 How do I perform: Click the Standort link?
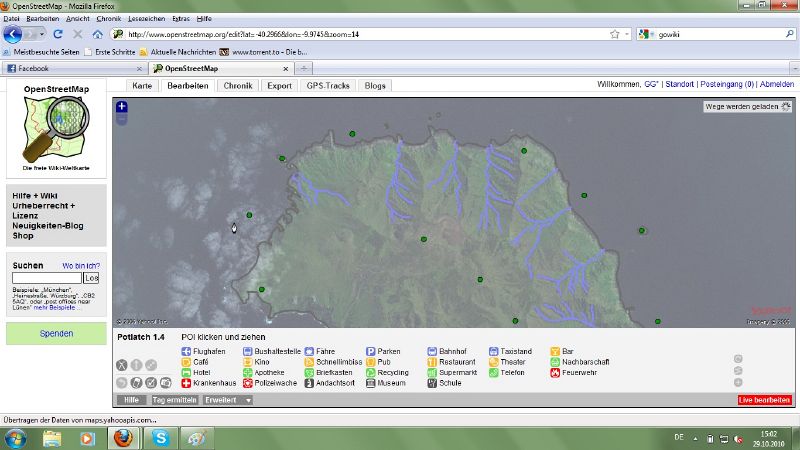pyautogui.click(x=680, y=84)
